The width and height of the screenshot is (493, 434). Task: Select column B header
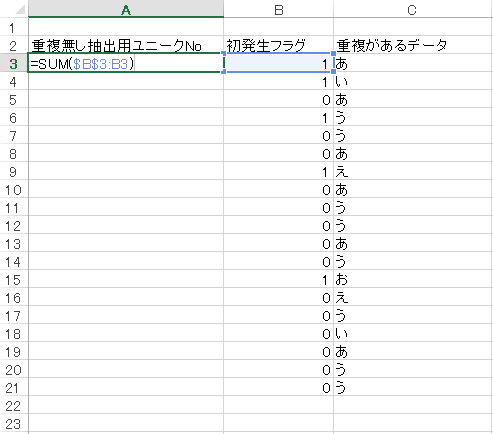(278, 9)
